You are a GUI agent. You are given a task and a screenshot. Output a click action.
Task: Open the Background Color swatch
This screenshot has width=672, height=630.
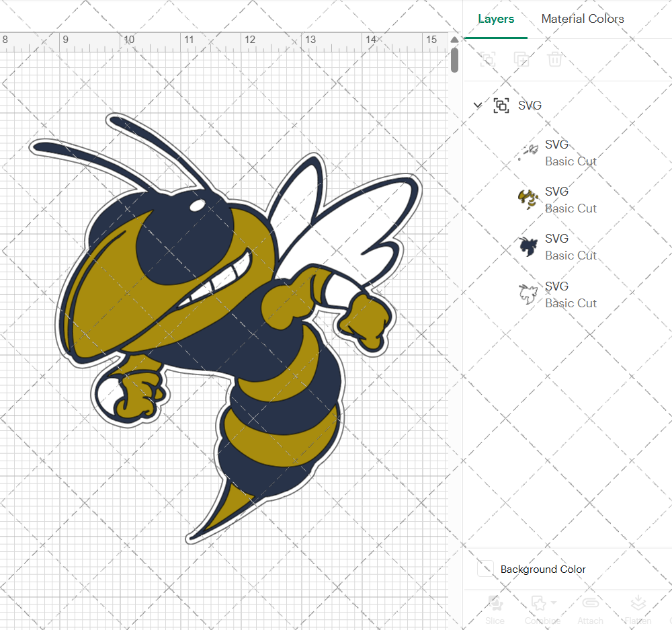[x=485, y=569]
